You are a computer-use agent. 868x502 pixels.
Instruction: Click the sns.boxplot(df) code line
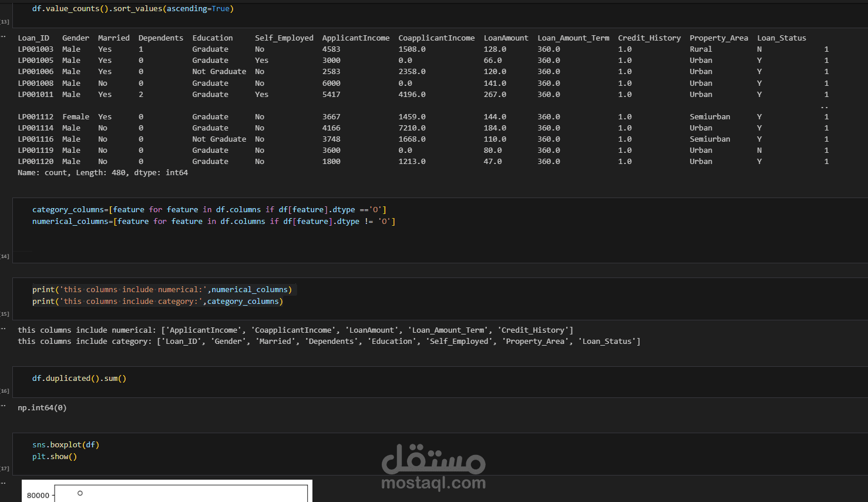66,445
